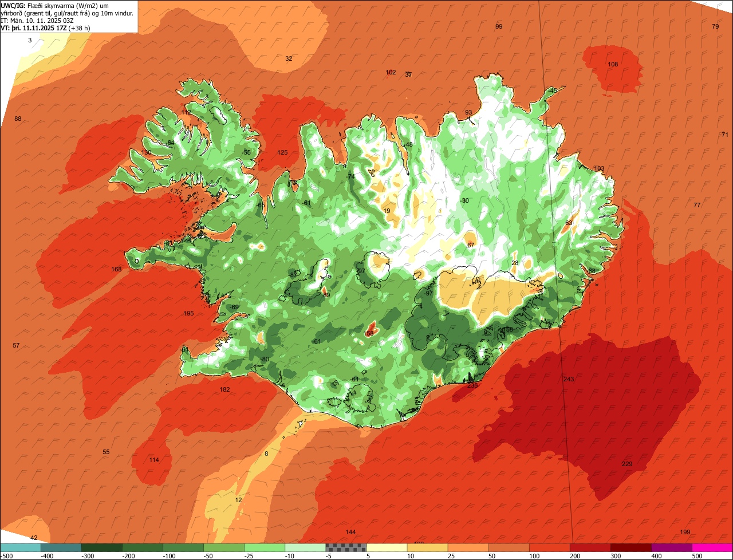Click the value 32 north of the Westfjords
The image size is (733, 560).
[x=289, y=58]
